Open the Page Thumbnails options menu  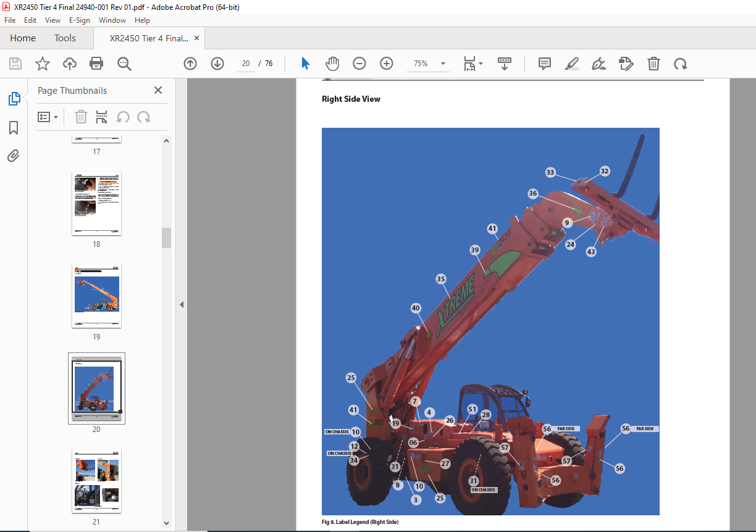coord(48,117)
